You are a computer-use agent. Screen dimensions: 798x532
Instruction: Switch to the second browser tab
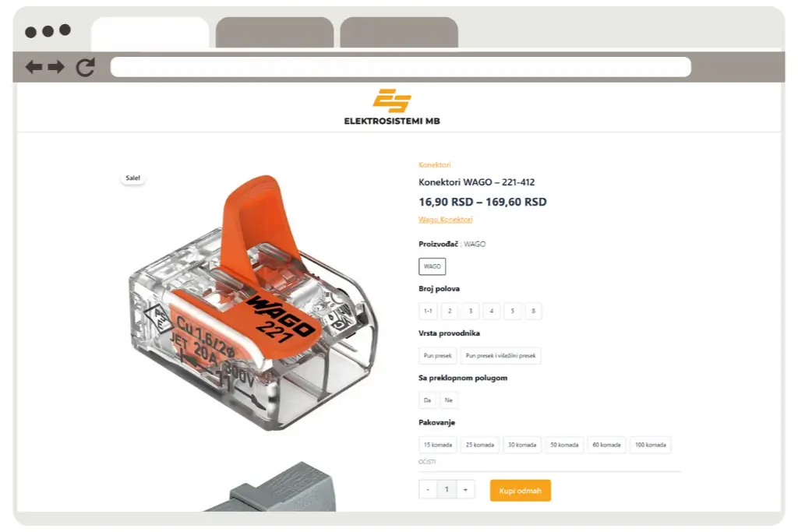click(x=275, y=33)
